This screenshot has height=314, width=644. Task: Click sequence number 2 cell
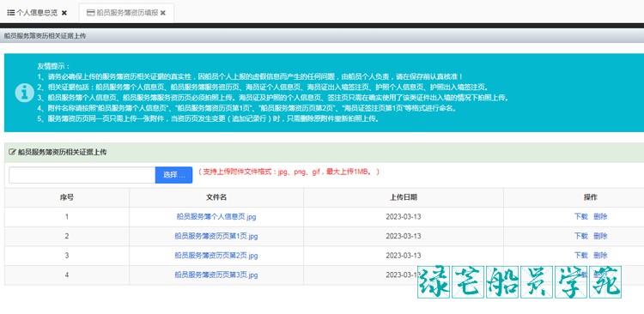[x=67, y=236]
